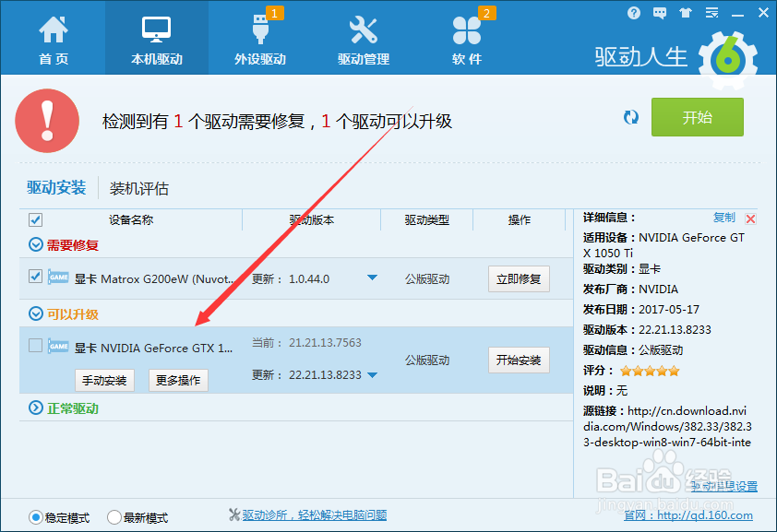Click the Matrox graphics card GAME icon
Screen dimensions: 777x532
(58, 278)
